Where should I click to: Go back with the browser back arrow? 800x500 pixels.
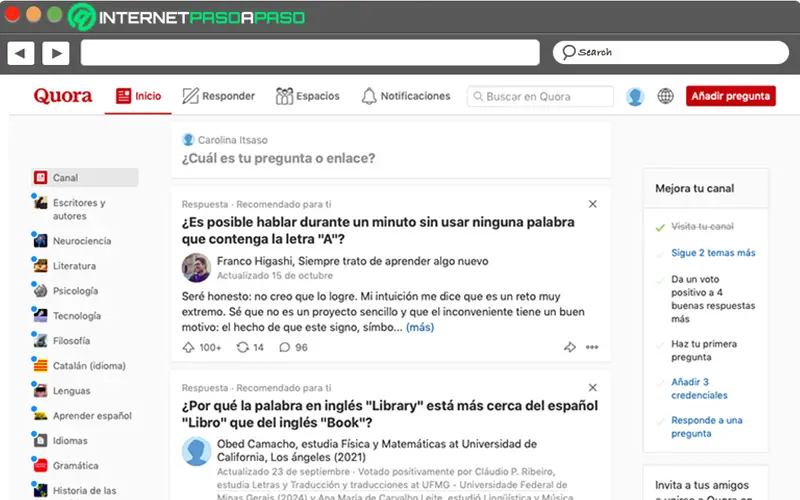[x=20, y=53]
